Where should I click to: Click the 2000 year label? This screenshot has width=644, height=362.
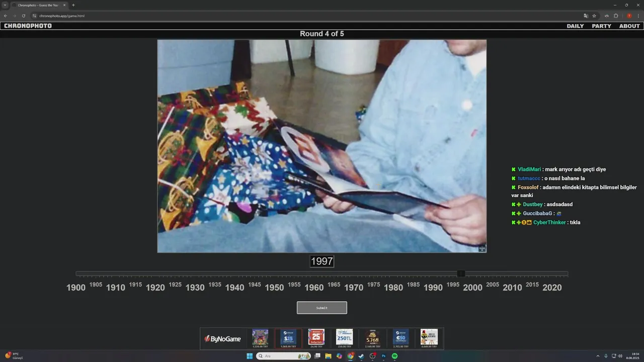coord(472,288)
